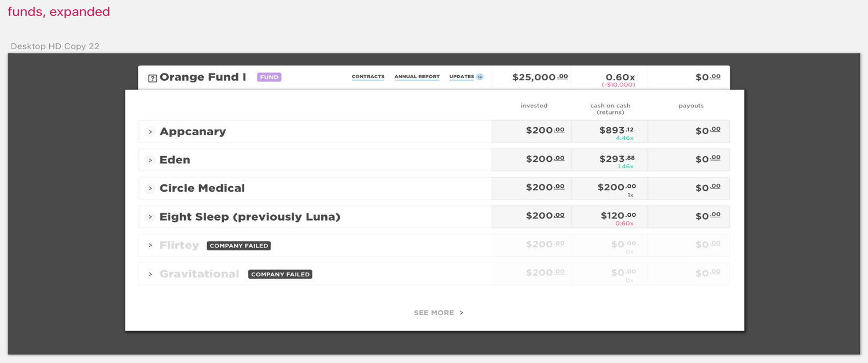
Task: Click the payouts column header
Action: pos(691,106)
